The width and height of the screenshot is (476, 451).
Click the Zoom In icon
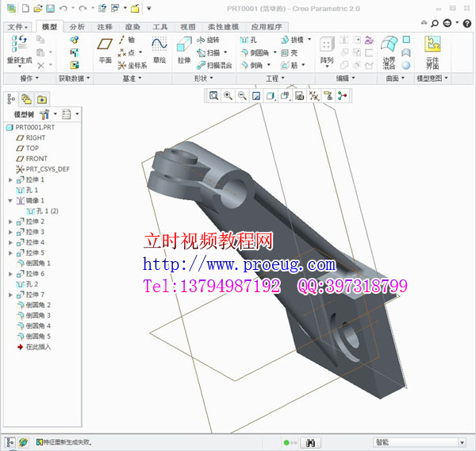pos(228,96)
